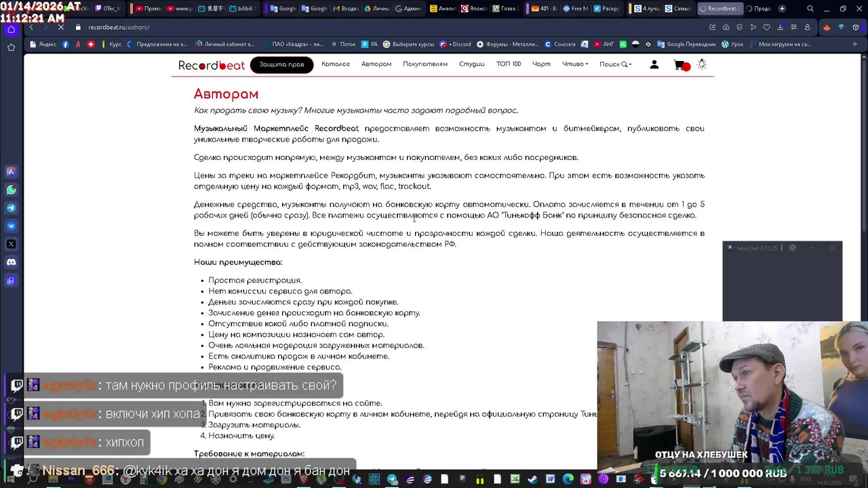Switch to the Free M tab
The width and height of the screenshot is (868, 488).
(576, 9)
